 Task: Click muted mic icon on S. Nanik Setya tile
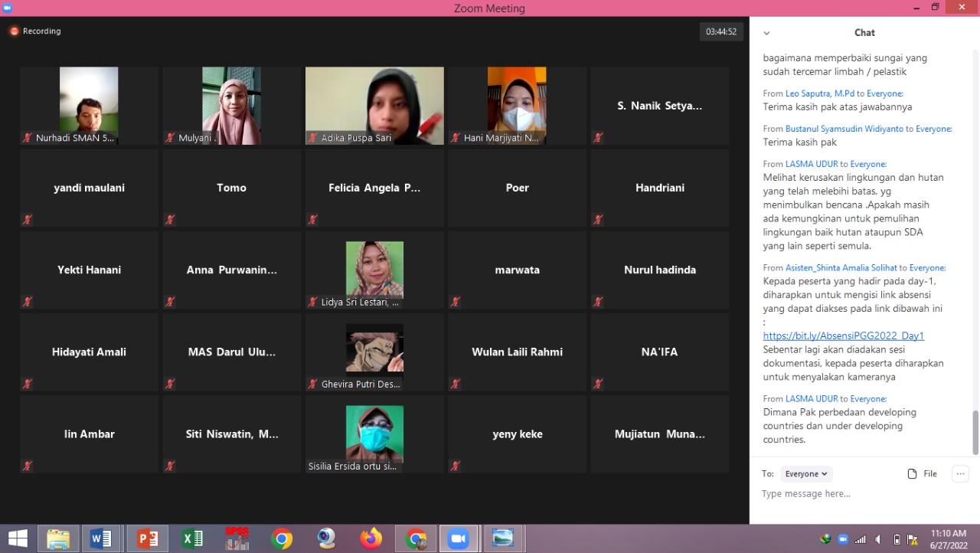click(598, 138)
